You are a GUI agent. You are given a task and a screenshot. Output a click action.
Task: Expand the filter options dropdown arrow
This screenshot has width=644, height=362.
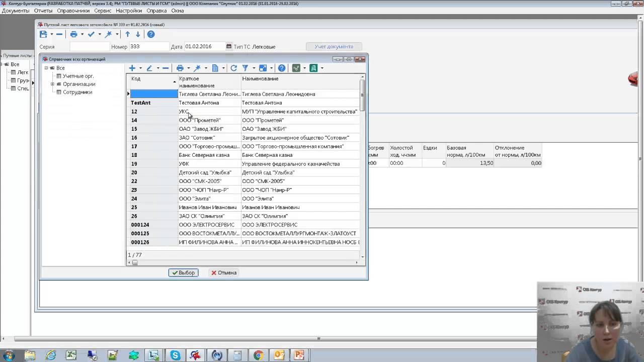coord(254,68)
